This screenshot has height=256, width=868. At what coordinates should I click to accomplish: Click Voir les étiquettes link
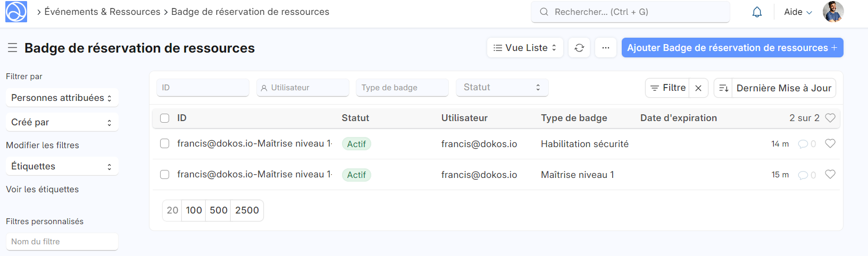coord(43,189)
